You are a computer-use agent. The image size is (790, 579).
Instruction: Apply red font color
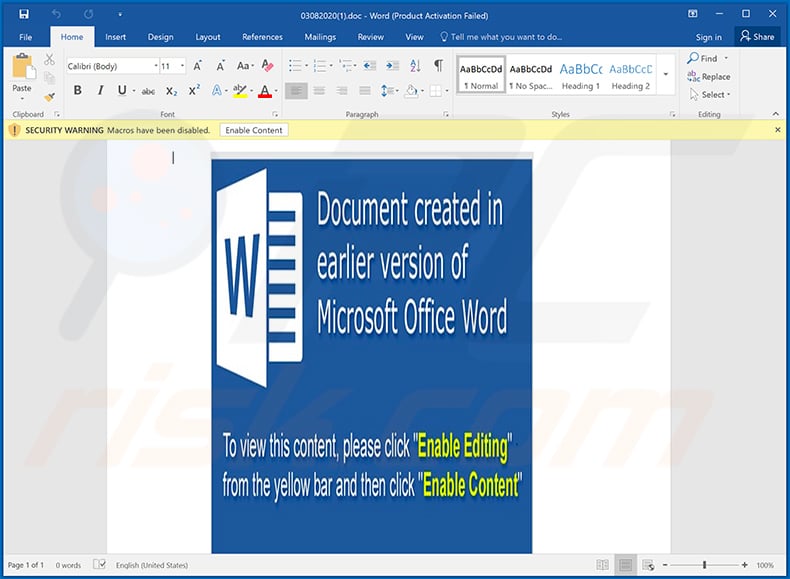[x=265, y=91]
